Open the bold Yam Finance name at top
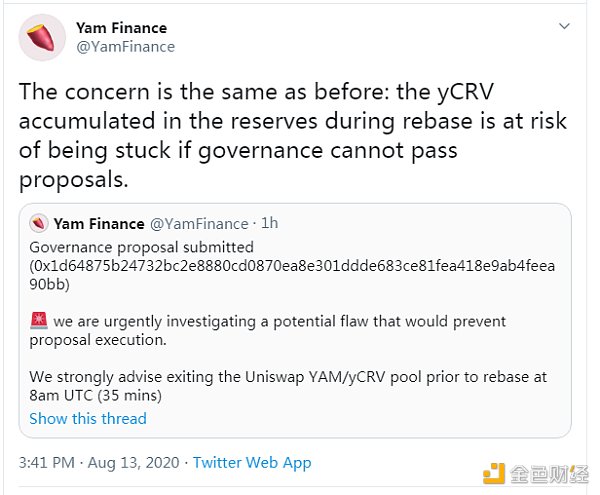 click(x=122, y=28)
